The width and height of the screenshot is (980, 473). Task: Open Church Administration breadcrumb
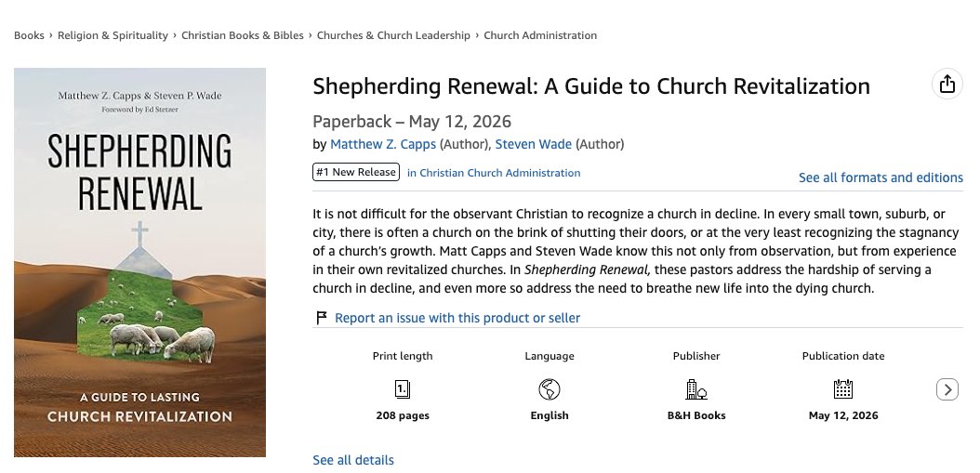click(x=540, y=35)
